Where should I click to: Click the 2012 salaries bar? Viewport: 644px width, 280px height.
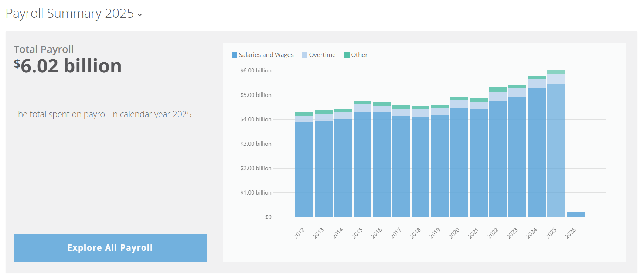tap(304, 170)
